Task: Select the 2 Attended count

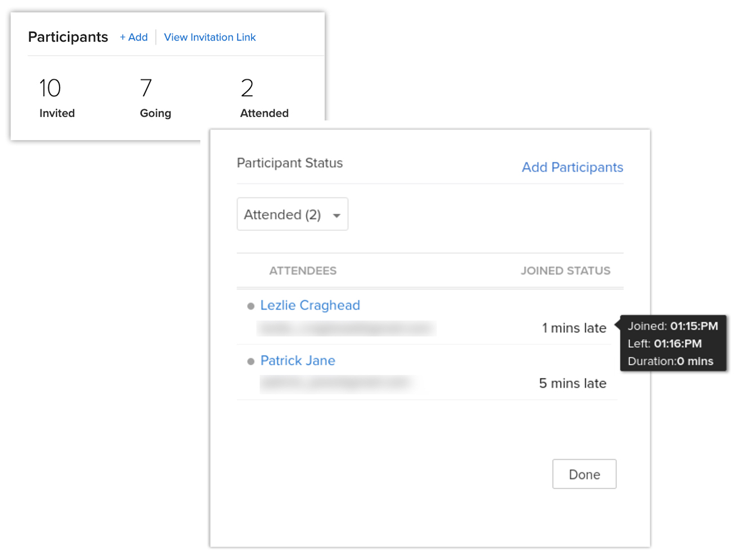Action: (x=264, y=97)
